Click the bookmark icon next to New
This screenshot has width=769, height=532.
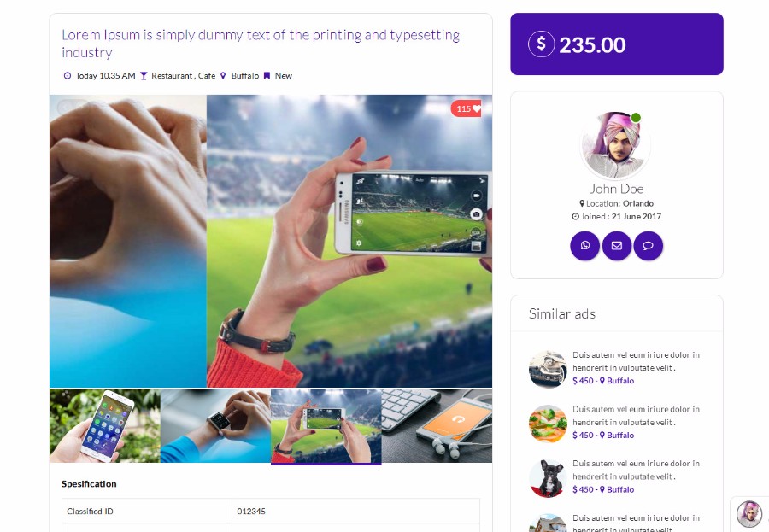coord(267,75)
